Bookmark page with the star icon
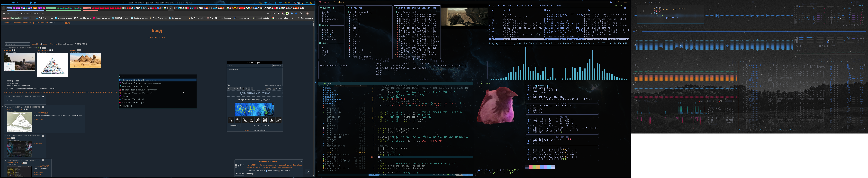The image size is (868, 178). [268, 13]
